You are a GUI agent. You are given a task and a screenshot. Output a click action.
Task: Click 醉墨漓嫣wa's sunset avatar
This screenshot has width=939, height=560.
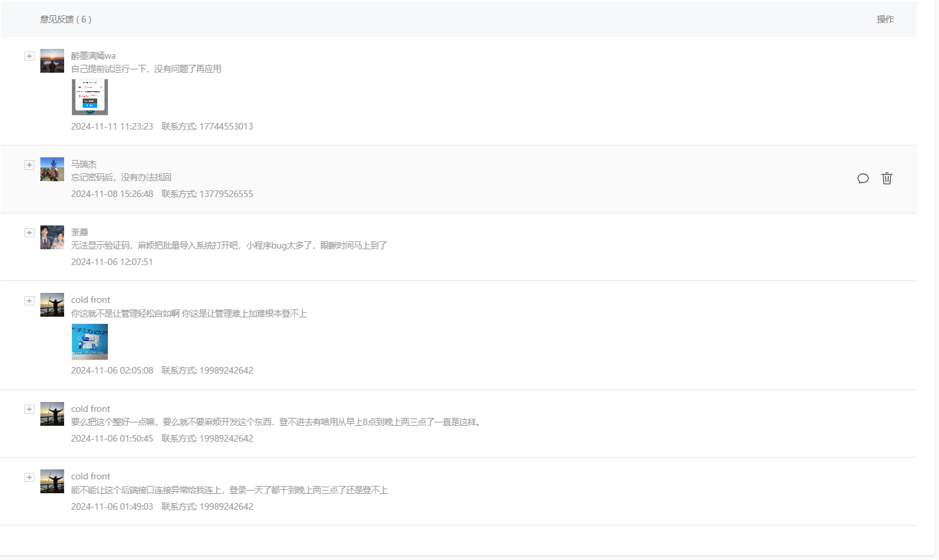52,61
